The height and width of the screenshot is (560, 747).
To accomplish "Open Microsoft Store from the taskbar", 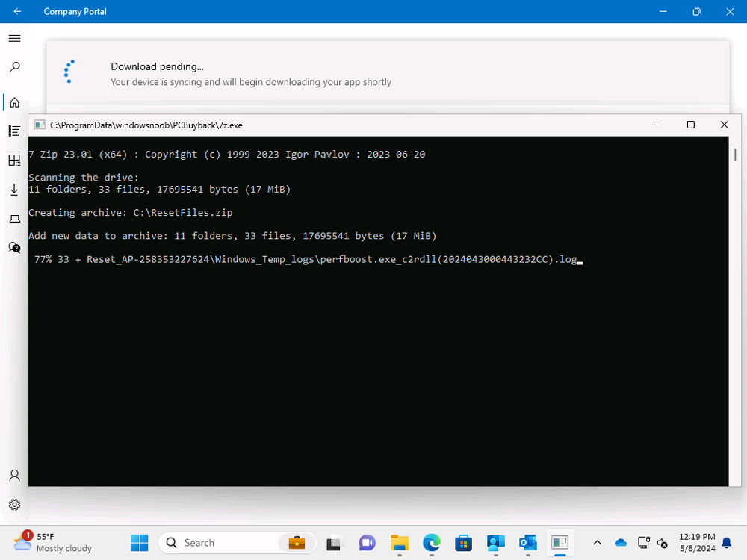I will 464,542.
